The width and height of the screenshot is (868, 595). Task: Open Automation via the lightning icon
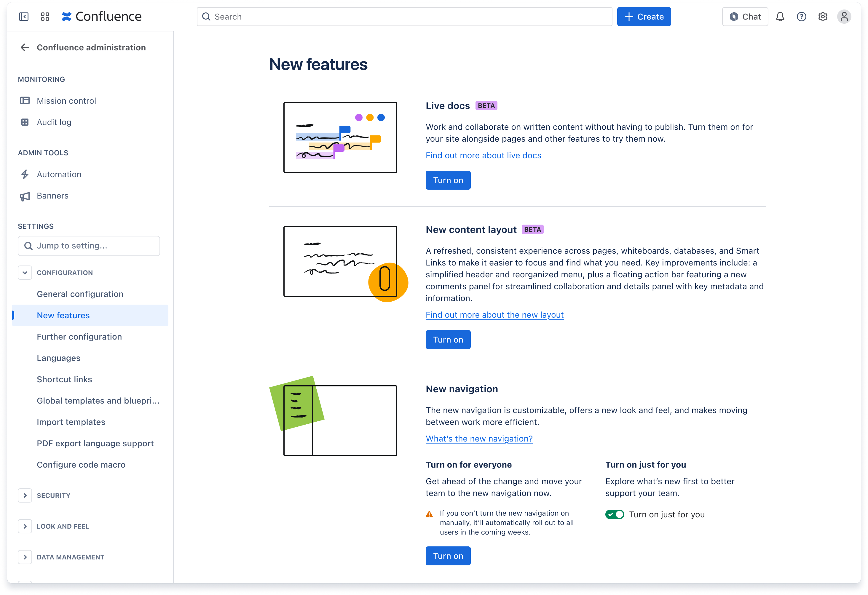(x=25, y=174)
